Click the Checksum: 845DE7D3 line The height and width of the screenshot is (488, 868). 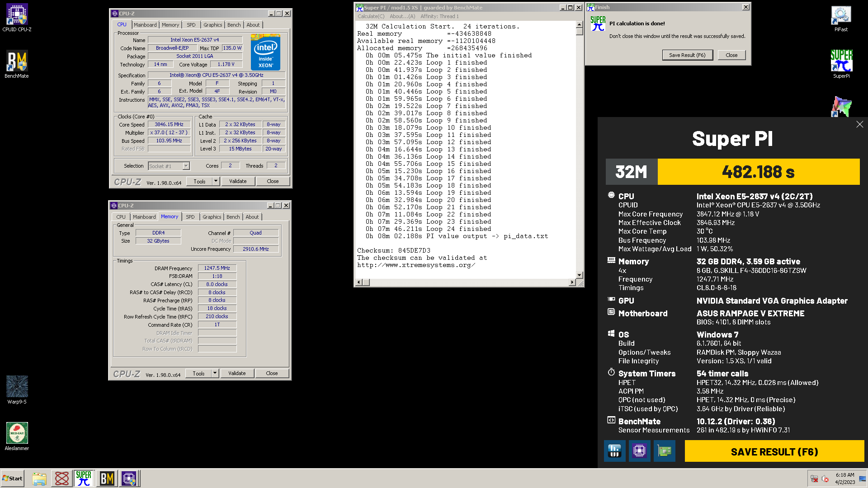[x=394, y=250]
